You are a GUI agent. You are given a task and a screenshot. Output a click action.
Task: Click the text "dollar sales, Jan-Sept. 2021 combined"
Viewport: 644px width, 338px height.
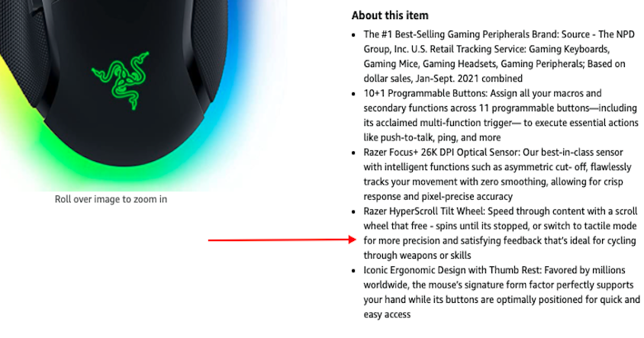443,79
